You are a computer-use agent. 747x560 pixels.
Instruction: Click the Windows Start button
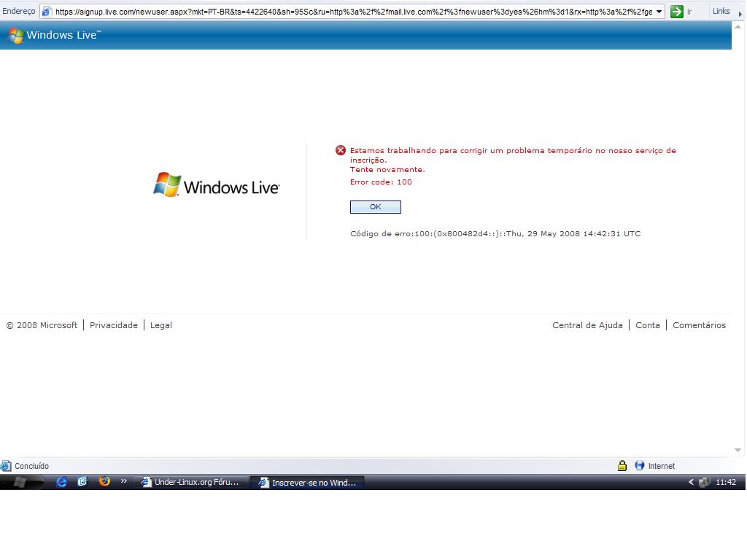coord(21,482)
